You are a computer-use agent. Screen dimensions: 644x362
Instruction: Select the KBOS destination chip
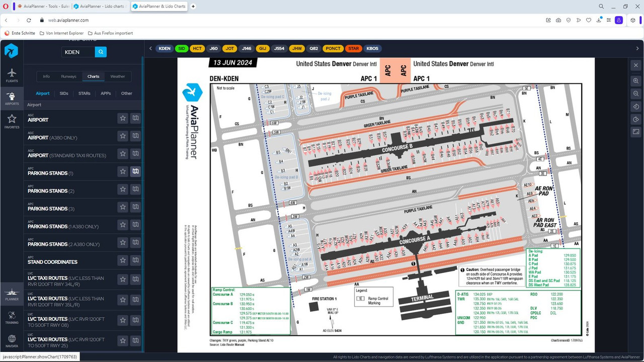(x=372, y=49)
